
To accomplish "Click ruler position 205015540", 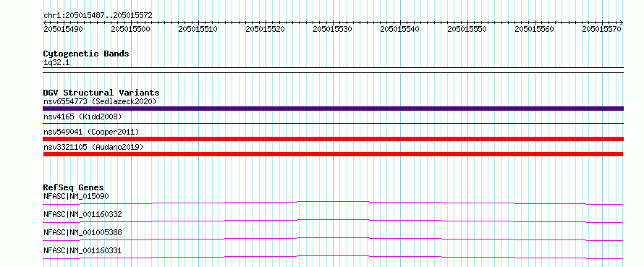I will (400, 29).
